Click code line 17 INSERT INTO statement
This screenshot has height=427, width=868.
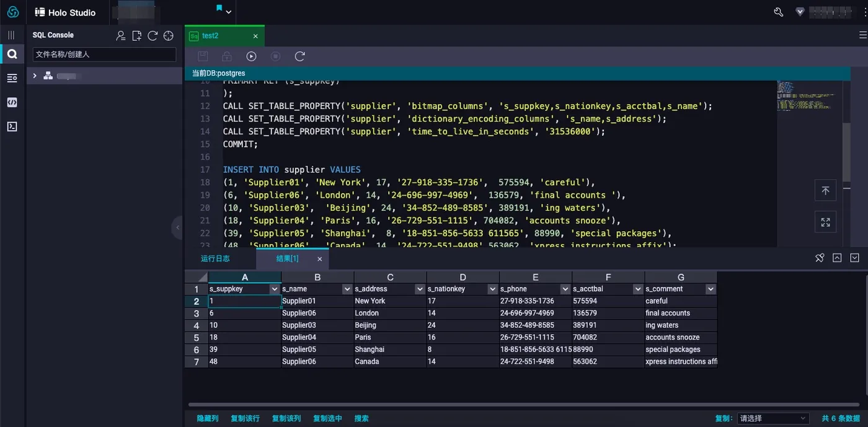pyautogui.click(x=291, y=169)
